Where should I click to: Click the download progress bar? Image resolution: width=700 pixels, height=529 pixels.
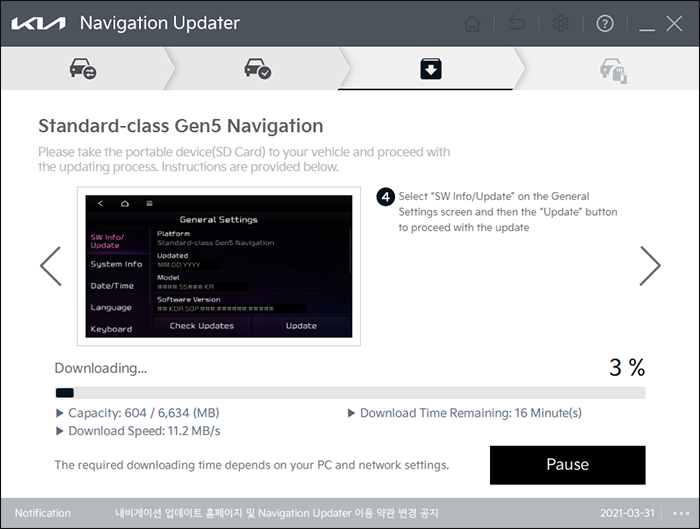click(350, 393)
